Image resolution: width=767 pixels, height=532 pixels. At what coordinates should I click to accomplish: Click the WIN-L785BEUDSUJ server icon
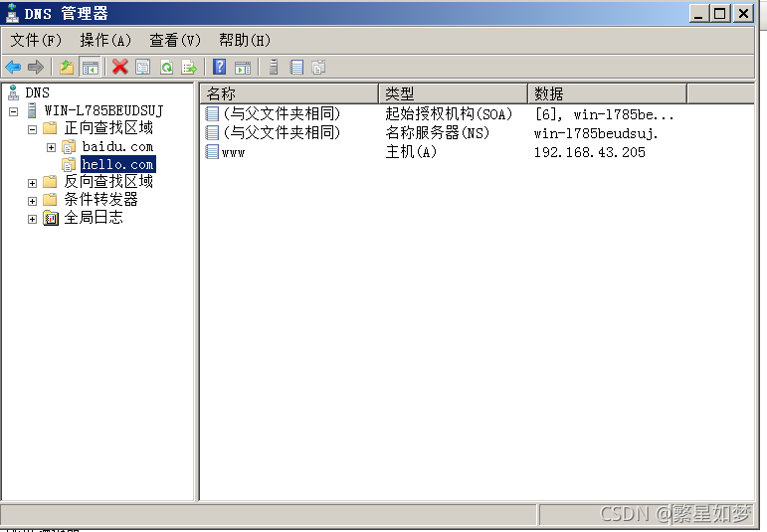coord(32,110)
